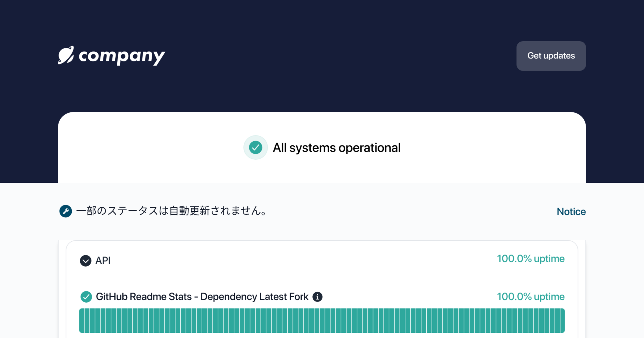The height and width of the screenshot is (338, 644).
Task: Click the API group title
Action: click(103, 261)
